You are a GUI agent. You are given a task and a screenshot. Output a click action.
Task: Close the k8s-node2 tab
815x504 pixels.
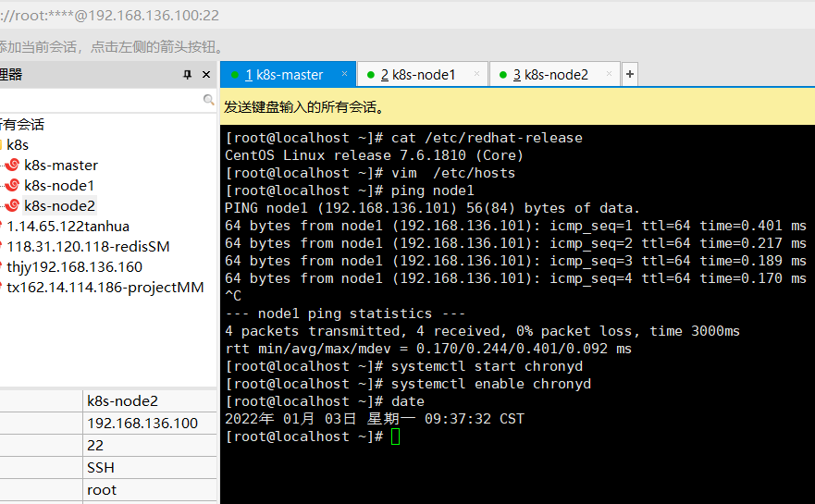point(609,74)
